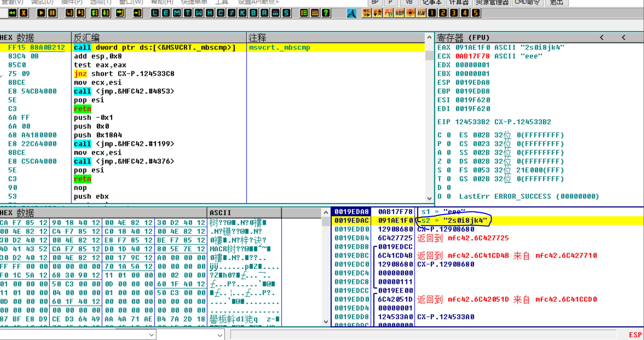Show the Breakpoints window B icon
This screenshot has width=644, height=340.
click(254, 13)
